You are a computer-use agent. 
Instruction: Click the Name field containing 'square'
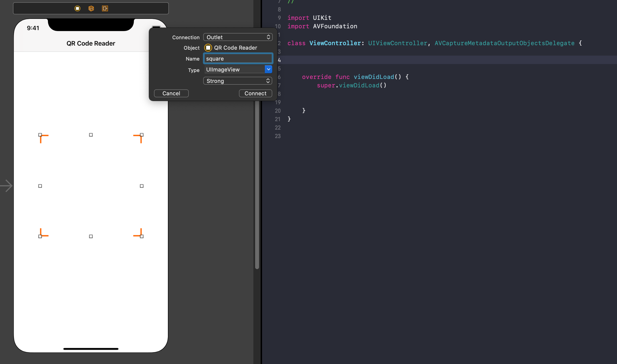238,59
